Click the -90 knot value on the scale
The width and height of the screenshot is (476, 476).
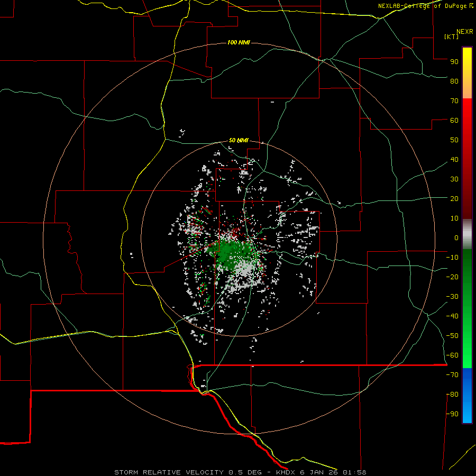(x=452, y=414)
